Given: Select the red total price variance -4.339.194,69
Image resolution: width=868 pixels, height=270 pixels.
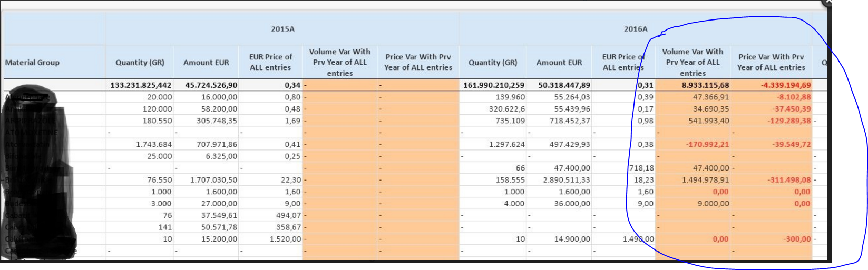Looking at the screenshot, I should [x=786, y=85].
